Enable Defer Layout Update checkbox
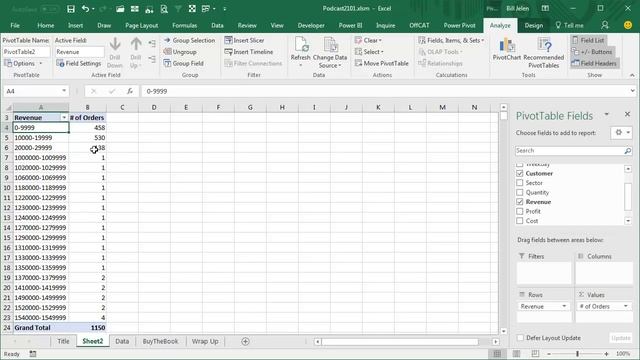The image size is (640, 360). click(x=520, y=338)
